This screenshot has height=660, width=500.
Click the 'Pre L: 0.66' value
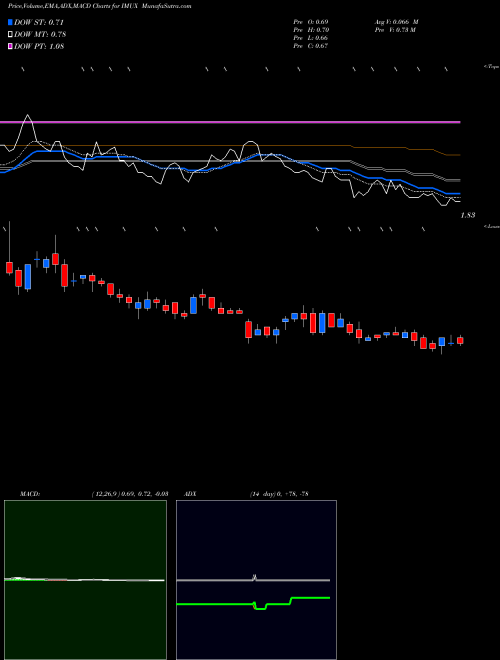(x=311, y=38)
